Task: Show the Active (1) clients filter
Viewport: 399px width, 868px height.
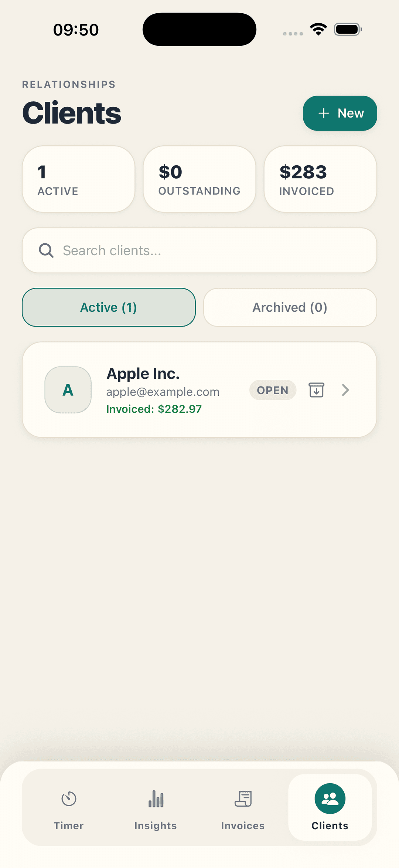Action: pyautogui.click(x=109, y=307)
